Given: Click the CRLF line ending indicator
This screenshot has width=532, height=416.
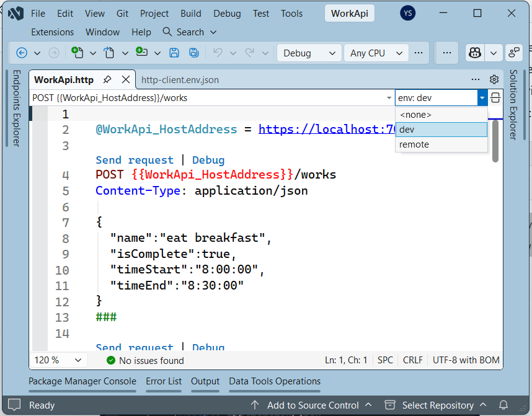Looking at the screenshot, I should [412, 360].
